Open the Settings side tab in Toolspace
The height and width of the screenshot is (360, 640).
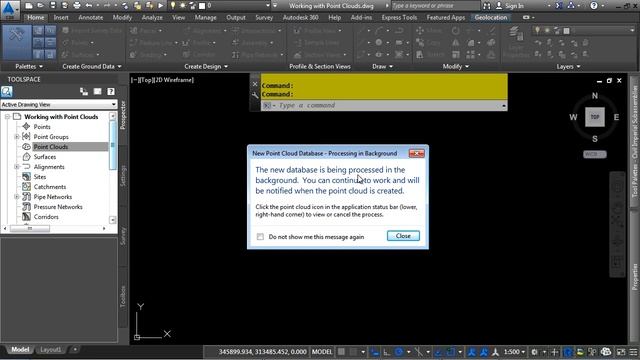pyautogui.click(x=123, y=176)
